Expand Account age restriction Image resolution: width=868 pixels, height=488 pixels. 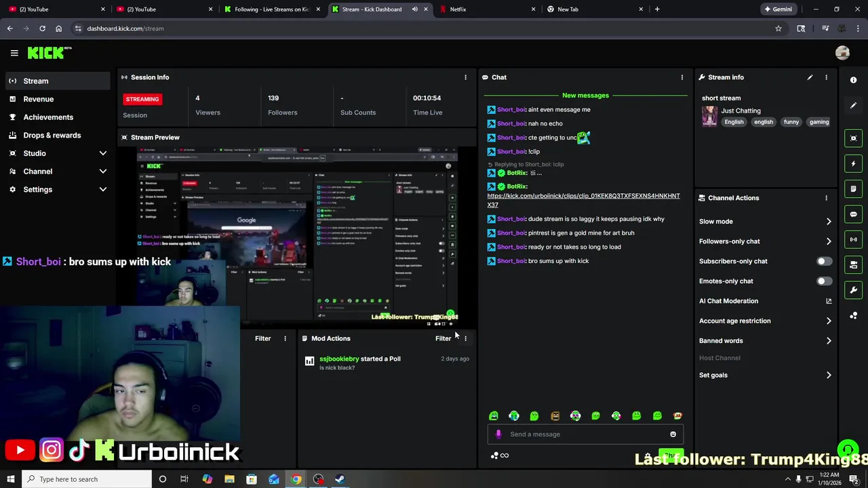coord(829,321)
